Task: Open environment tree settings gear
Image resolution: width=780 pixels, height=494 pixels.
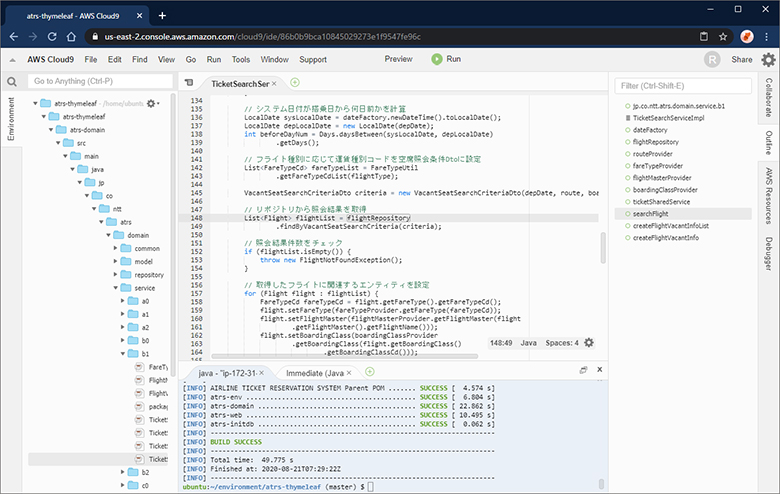Action: (x=151, y=103)
